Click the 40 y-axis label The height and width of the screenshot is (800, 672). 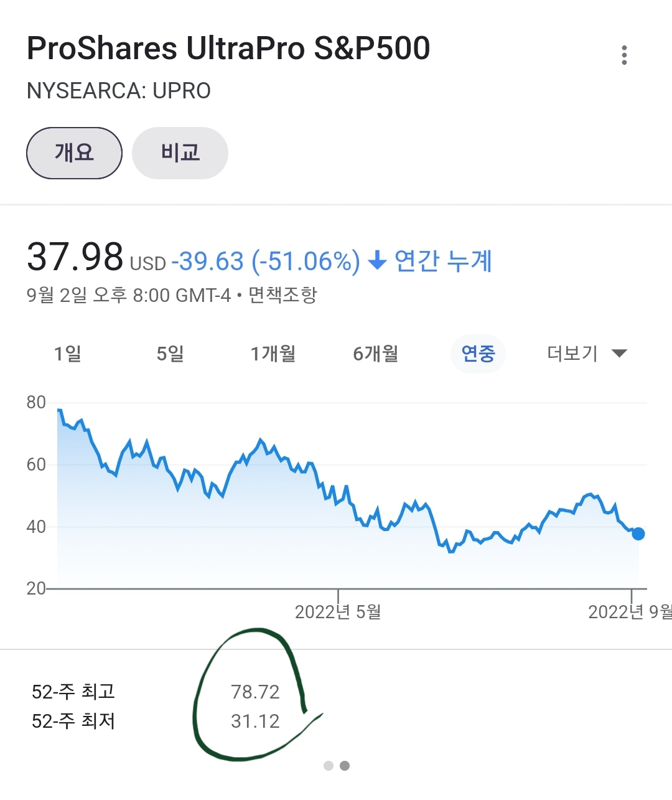pyautogui.click(x=36, y=527)
